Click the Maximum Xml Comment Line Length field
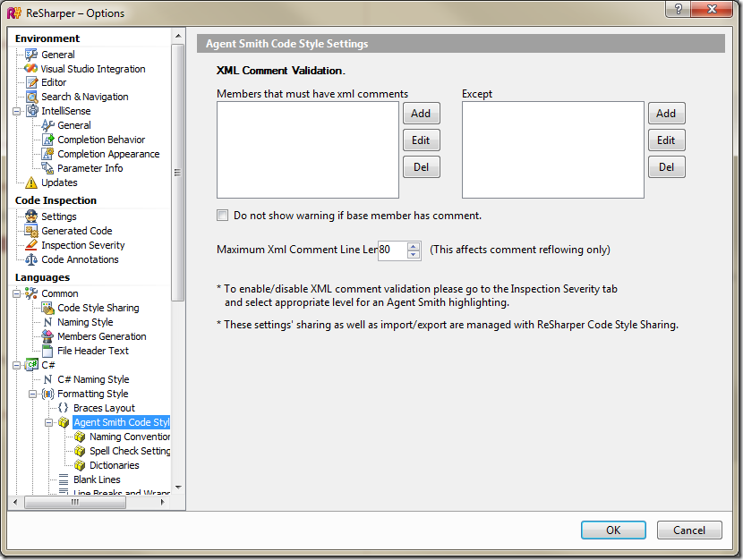The image size is (743, 560). (391, 250)
